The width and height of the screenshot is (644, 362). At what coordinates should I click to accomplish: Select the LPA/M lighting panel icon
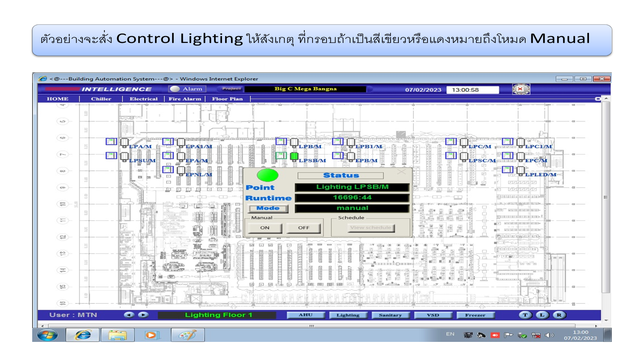pos(124,143)
